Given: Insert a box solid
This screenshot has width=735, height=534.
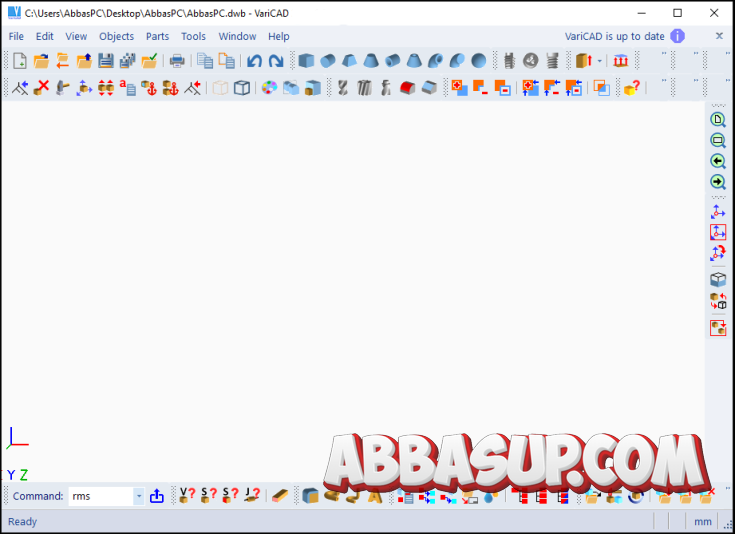Looking at the screenshot, I should 306,60.
